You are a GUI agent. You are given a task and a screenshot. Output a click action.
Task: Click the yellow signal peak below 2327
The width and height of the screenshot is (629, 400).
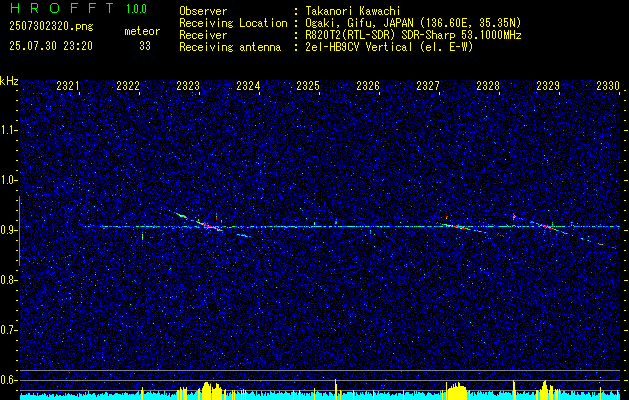[x=457, y=390]
